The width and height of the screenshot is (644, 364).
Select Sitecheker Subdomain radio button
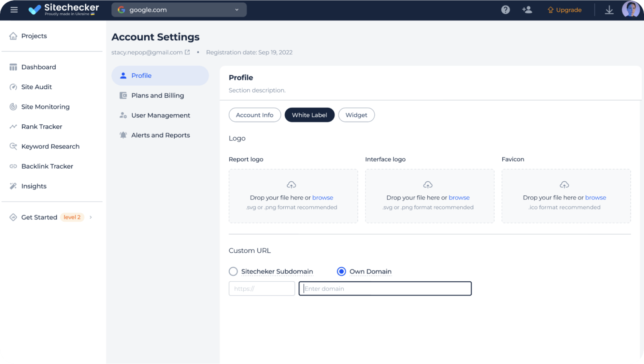click(x=233, y=271)
